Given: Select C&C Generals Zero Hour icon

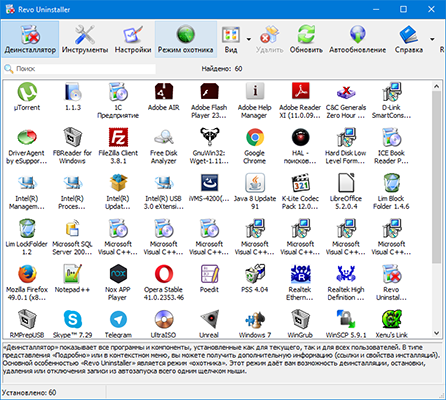Looking at the screenshot, I should click(x=346, y=92).
